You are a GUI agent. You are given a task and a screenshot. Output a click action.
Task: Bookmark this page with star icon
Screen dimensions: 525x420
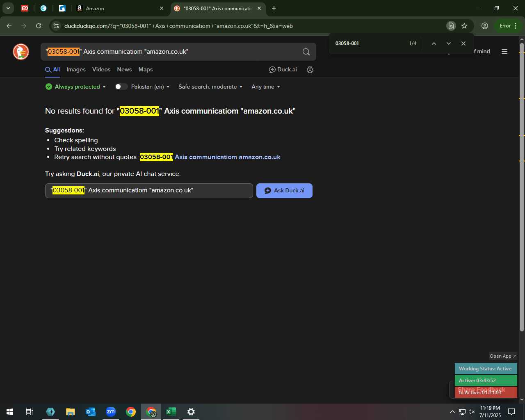pos(464,26)
